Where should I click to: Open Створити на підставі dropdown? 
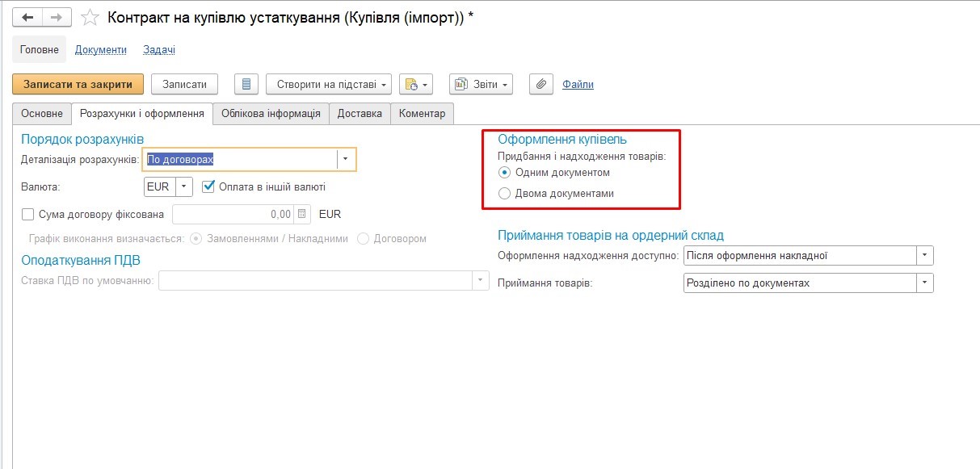(329, 84)
